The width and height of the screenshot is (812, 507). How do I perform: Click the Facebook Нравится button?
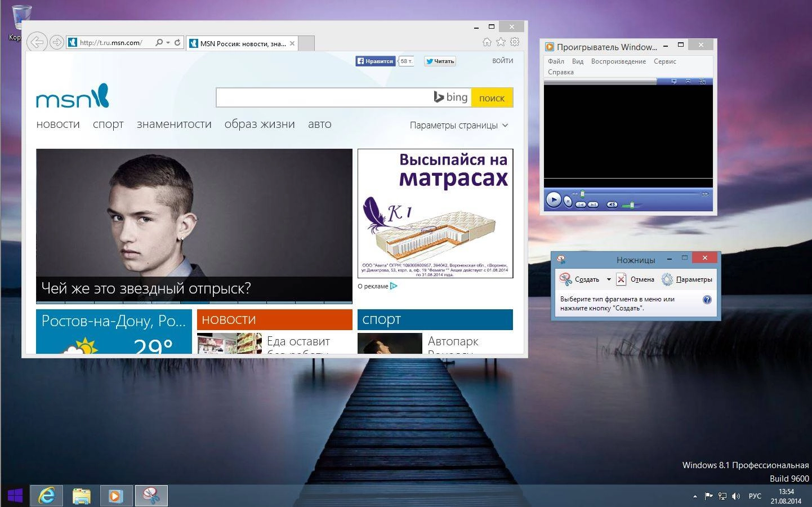376,61
